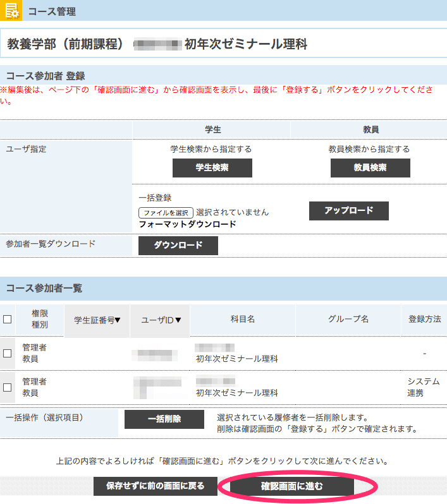Click the ダウンロード participant list button

pyautogui.click(x=178, y=245)
